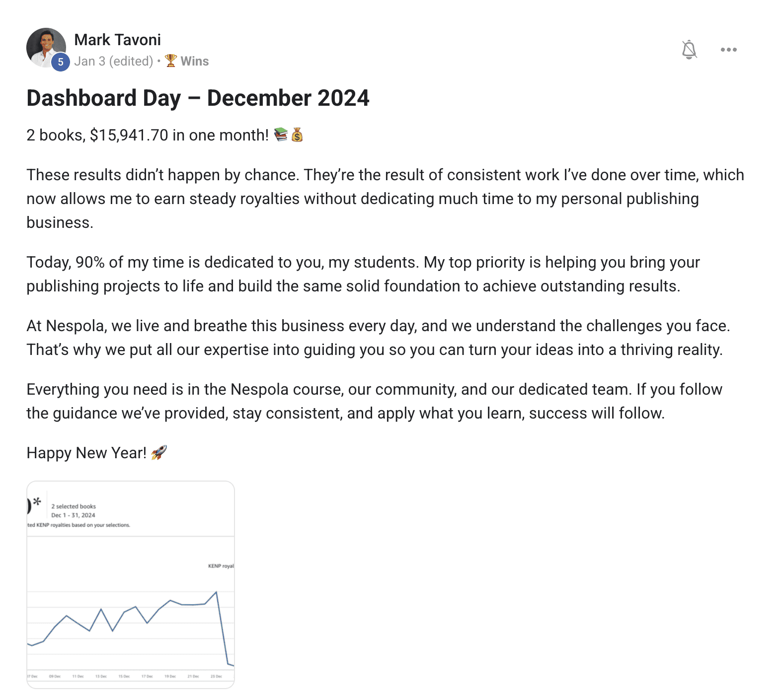Click the money bag emoji
778x700 pixels.
[x=297, y=135]
